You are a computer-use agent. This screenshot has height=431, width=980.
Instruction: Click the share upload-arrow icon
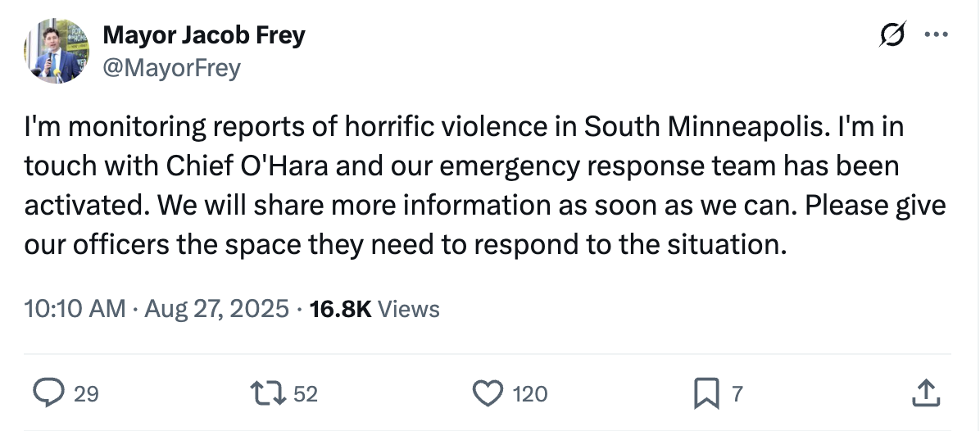pyautogui.click(x=923, y=394)
